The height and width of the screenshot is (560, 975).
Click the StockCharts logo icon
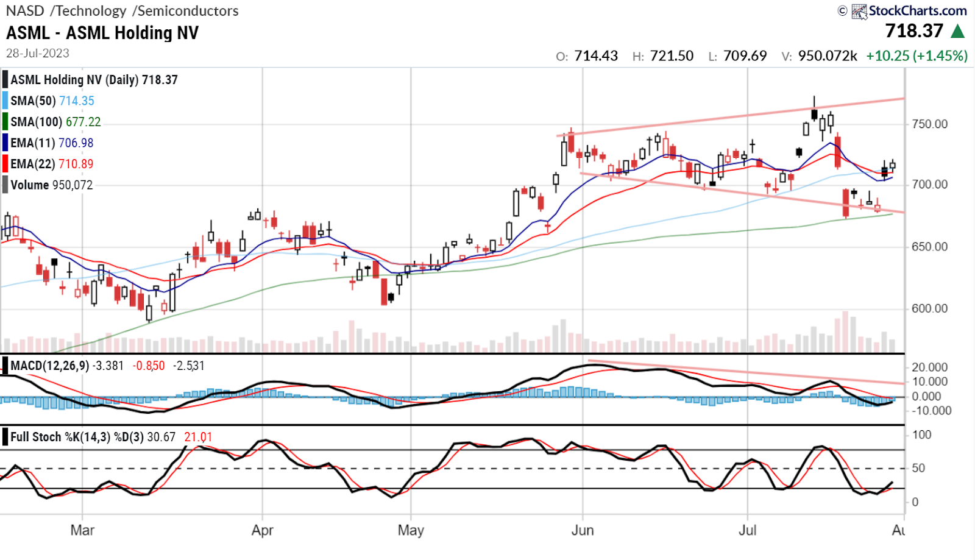(x=859, y=12)
